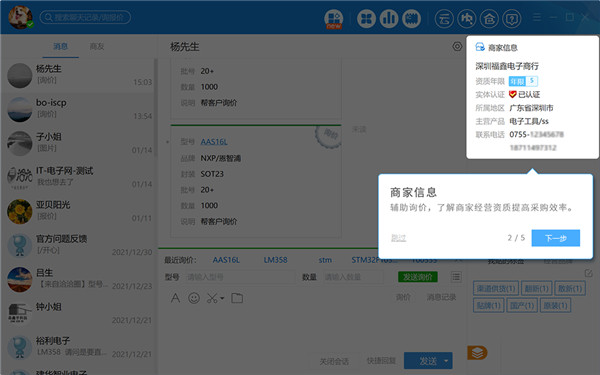Open the help question-mark icon
The width and height of the screenshot is (600, 375).
512,18
